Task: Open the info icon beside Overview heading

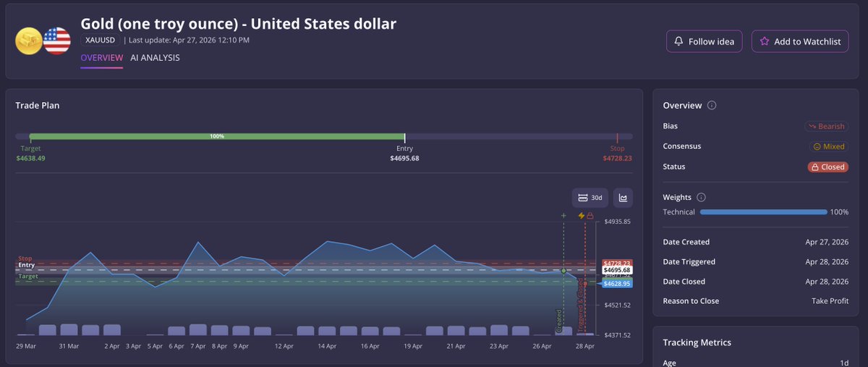Action: [x=712, y=106]
